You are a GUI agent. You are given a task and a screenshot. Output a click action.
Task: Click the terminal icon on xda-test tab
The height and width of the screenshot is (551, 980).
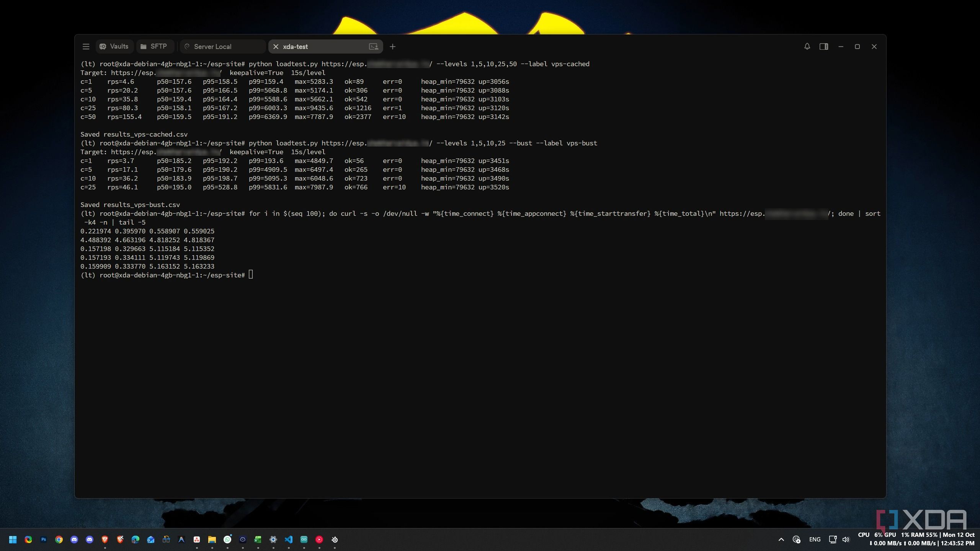pyautogui.click(x=373, y=46)
